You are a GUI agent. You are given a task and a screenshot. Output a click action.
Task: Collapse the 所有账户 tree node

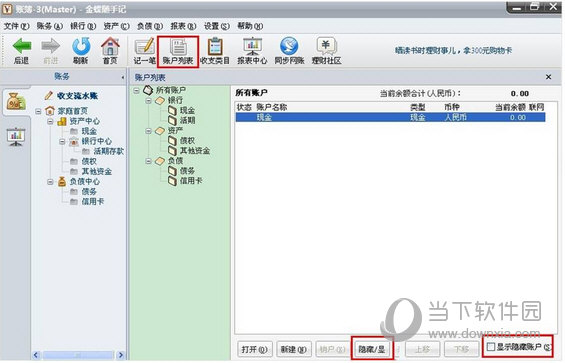(137, 90)
